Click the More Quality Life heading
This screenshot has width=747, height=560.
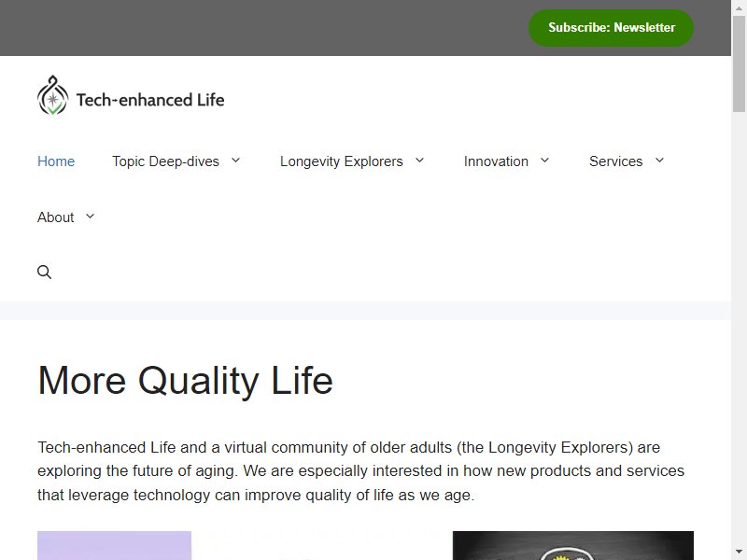tap(185, 381)
